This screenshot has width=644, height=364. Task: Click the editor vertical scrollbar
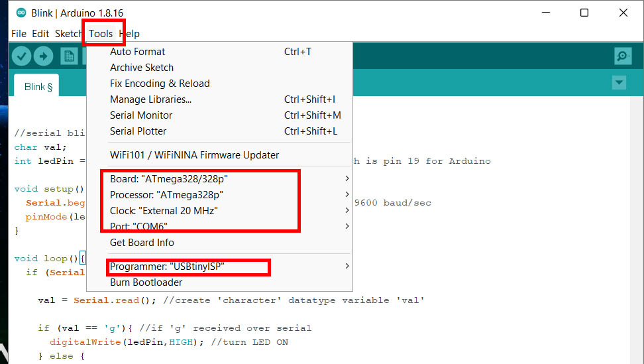(x=637, y=230)
